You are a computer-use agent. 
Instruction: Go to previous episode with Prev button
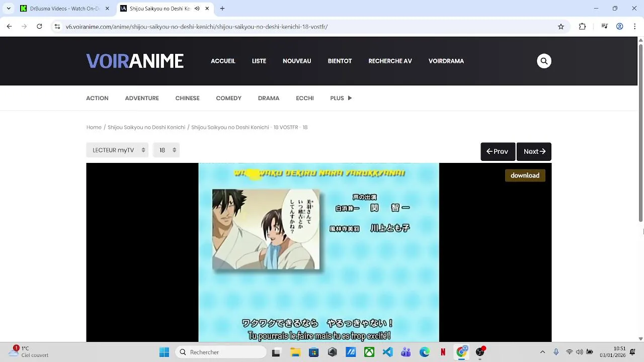498,151
